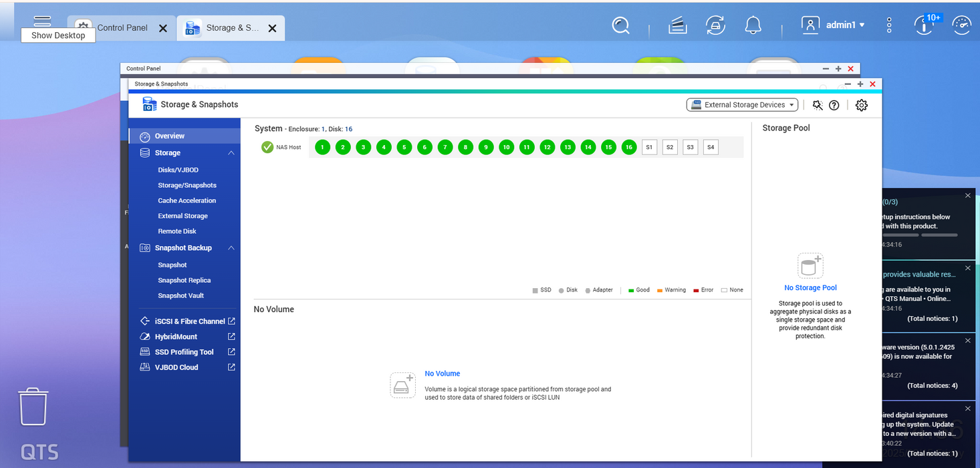Select disk 5 in NAS Host enclosure
The image size is (980, 468).
[x=404, y=147]
